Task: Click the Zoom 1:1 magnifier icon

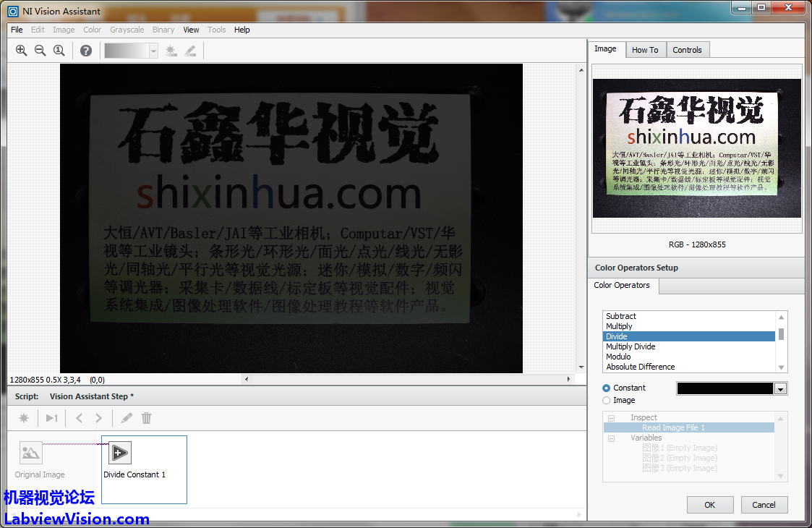Action: pyautogui.click(x=59, y=51)
